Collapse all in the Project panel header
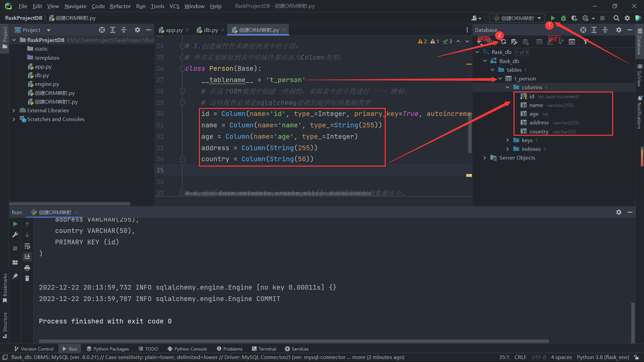 (x=124, y=30)
